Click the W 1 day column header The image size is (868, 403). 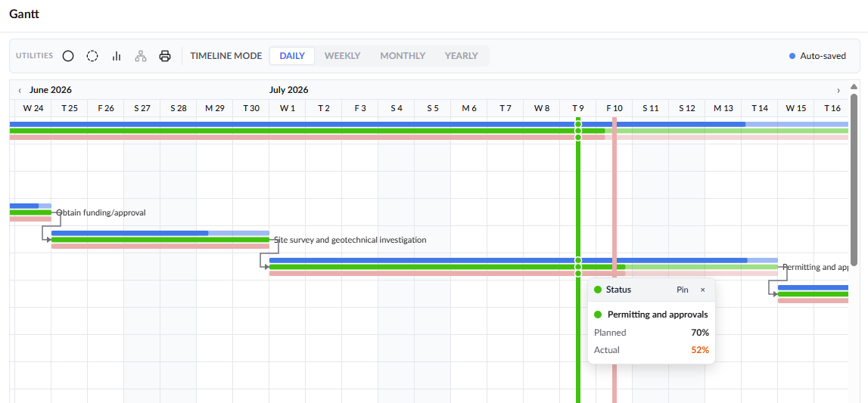[288, 108]
